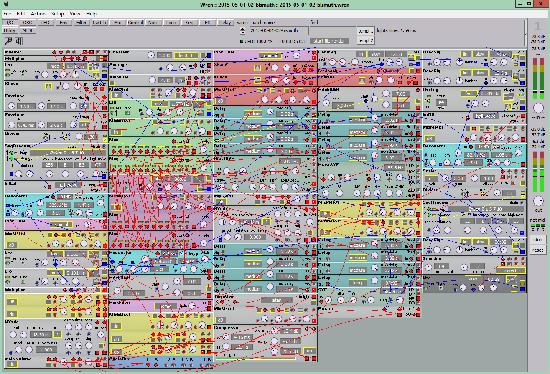Click the Wren application icon in title bar
550x374 pixels.
(6, 4)
